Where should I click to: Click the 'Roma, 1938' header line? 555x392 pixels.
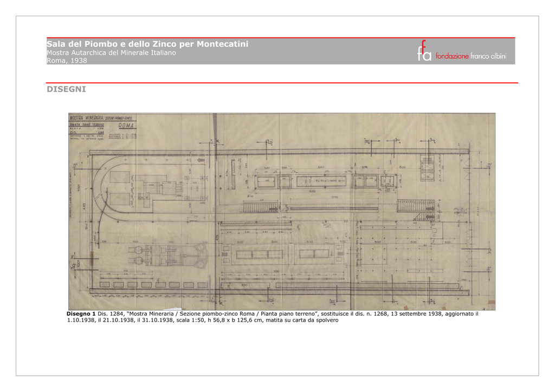point(67,61)
